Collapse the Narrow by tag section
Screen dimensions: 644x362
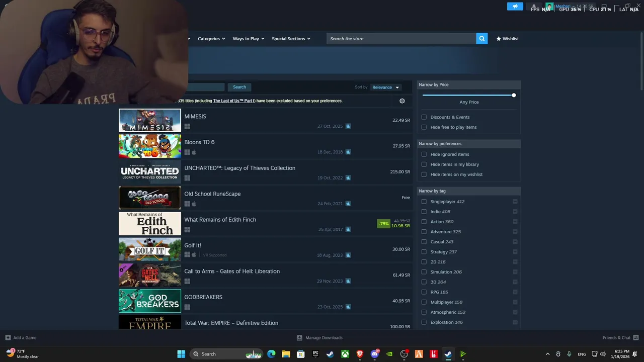(x=469, y=191)
